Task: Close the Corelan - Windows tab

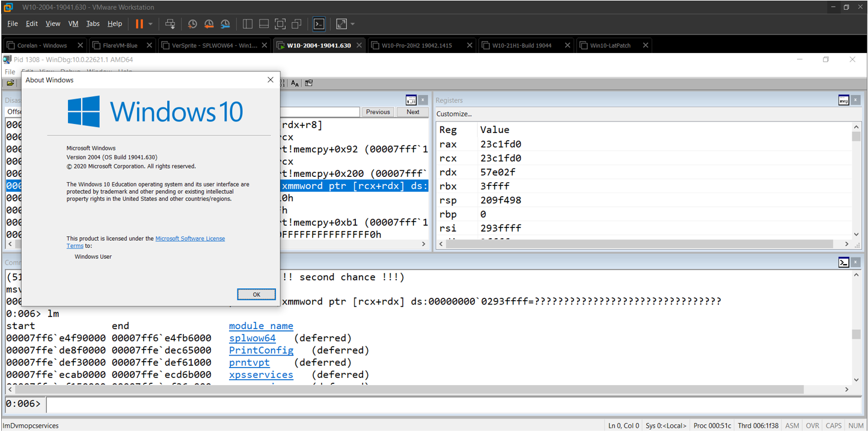Action: (x=81, y=45)
